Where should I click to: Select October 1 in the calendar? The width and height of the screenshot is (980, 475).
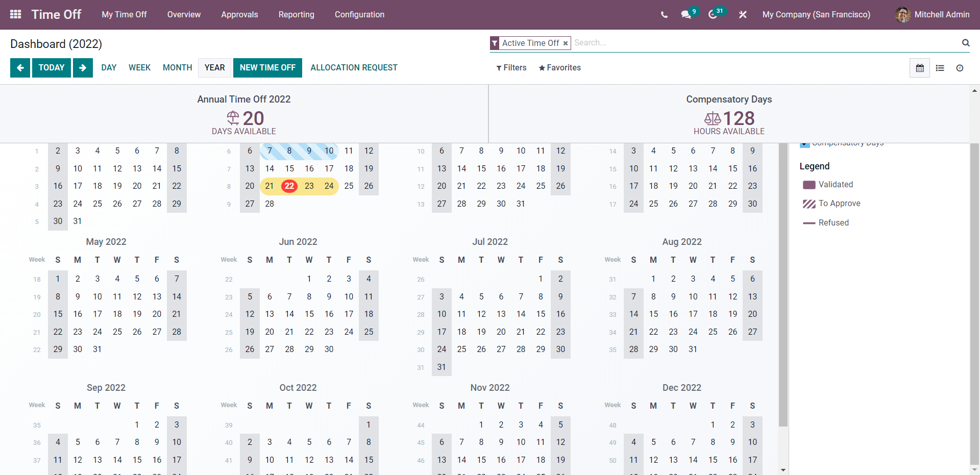point(369,425)
